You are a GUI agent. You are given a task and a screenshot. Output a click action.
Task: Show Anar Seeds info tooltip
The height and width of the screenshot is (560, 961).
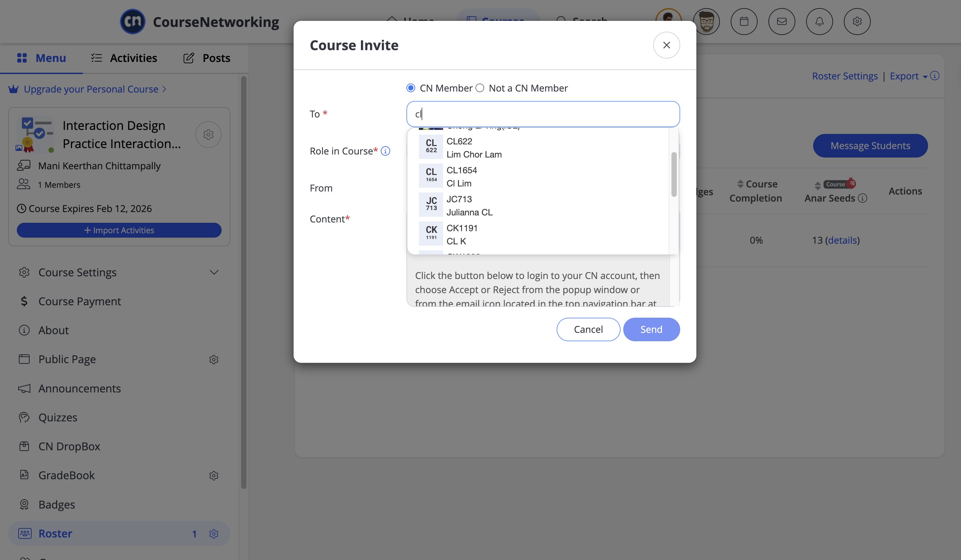[862, 198]
